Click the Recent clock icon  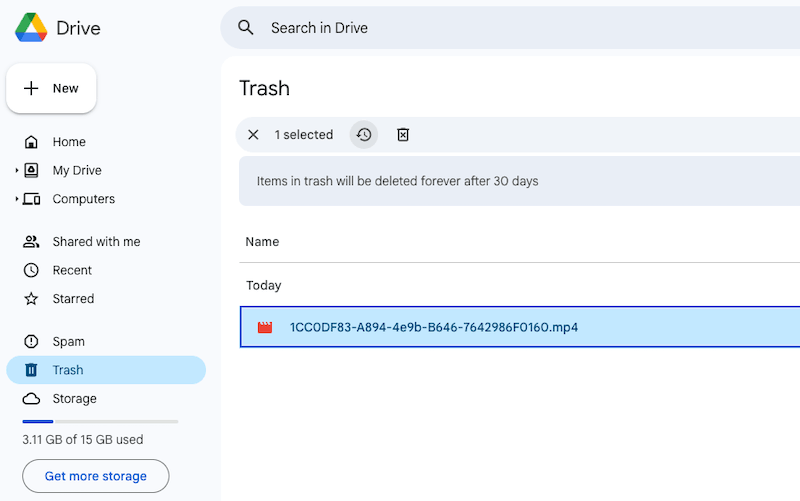pyautogui.click(x=31, y=270)
